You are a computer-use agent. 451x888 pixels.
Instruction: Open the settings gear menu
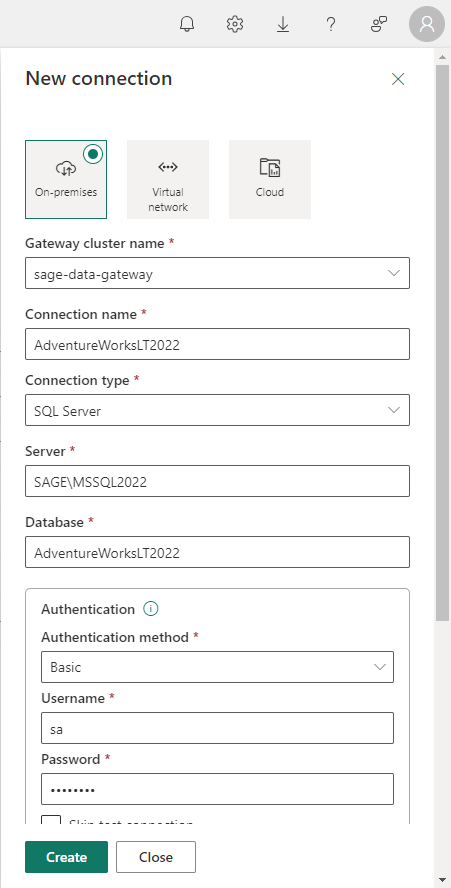[x=235, y=24]
